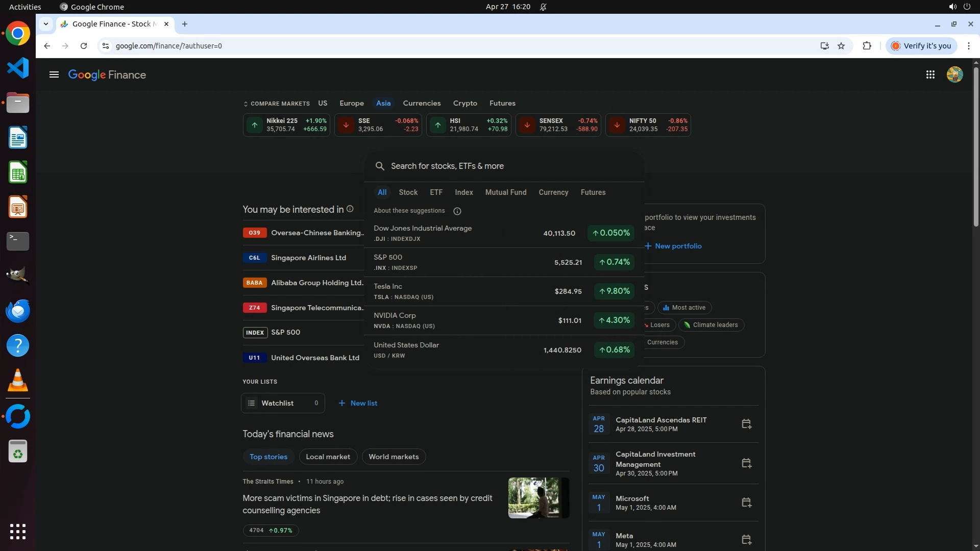Open the hamburger main menu

coord(54,75)
